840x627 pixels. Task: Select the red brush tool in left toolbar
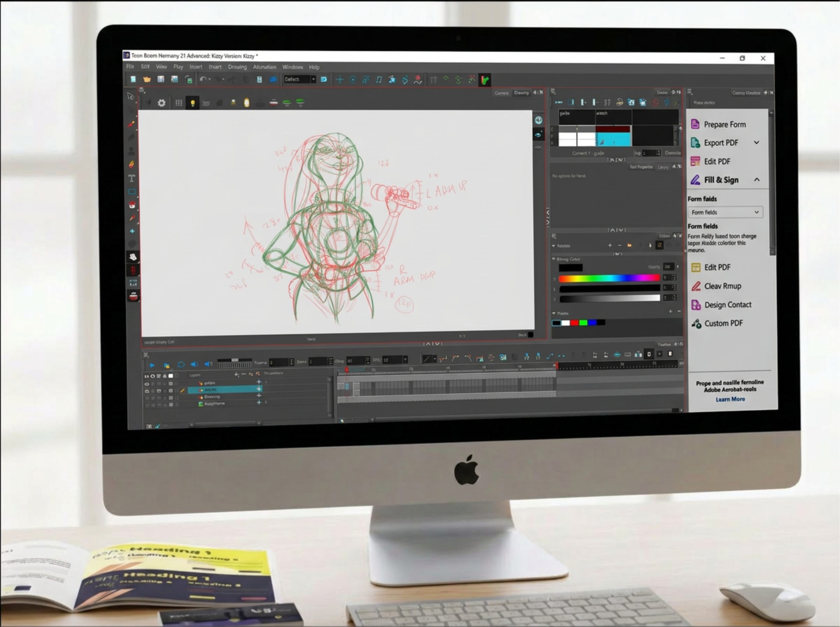pyautogui.click(x=131, y=124)
